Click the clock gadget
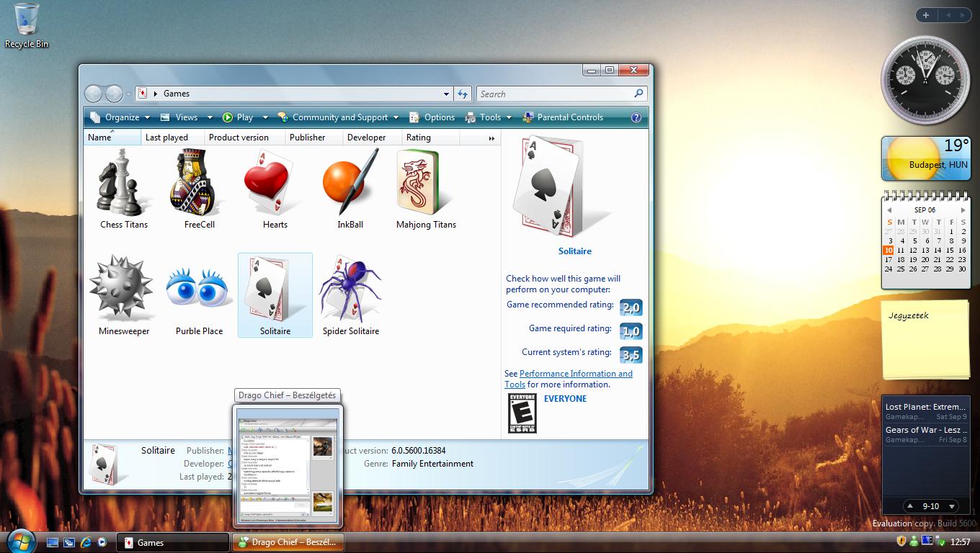Viewport: 980px width, 553px height. pos(926,80)
